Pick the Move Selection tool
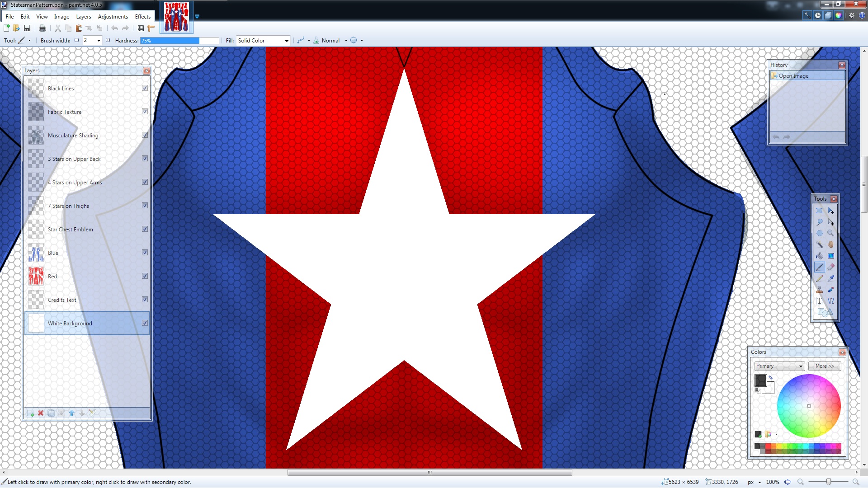This screenshot has width=868, height=488. click(831, 222)
